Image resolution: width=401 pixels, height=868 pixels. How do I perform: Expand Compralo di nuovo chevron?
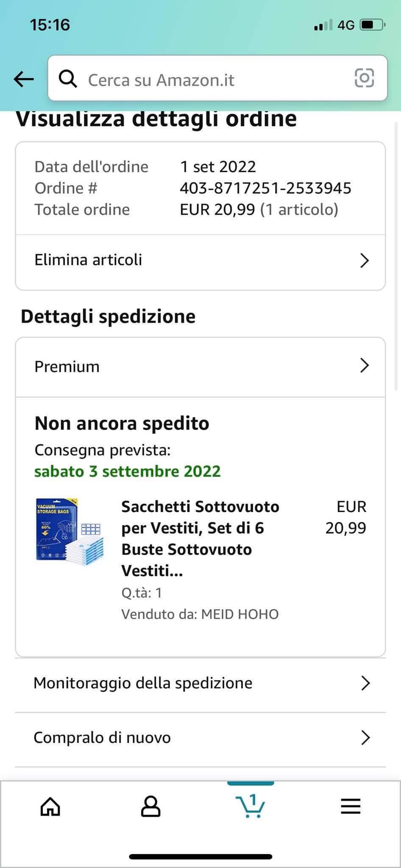(x=365, y=738)
